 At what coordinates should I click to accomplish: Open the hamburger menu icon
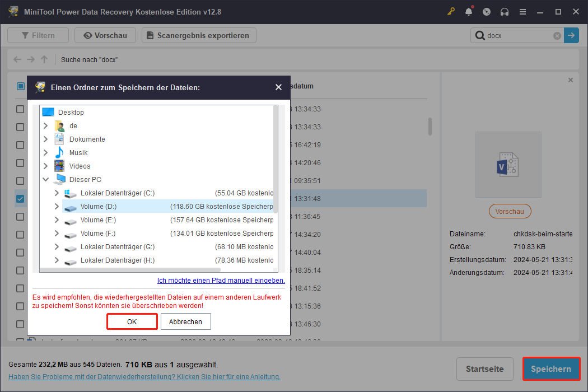(x=522, y=12)
